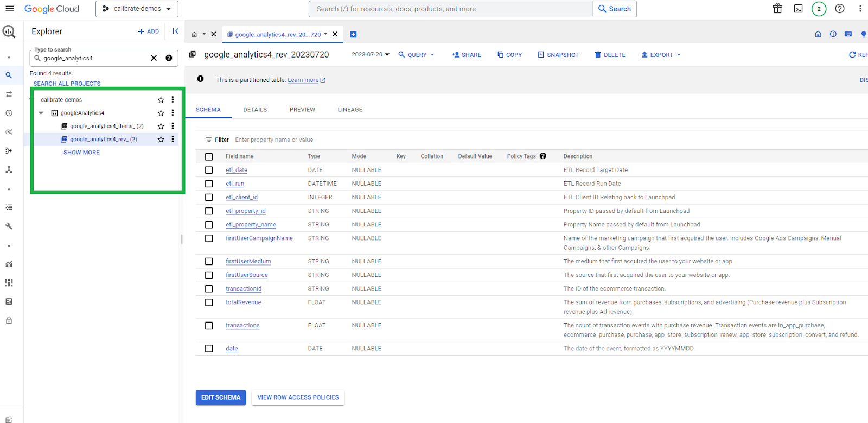Open the Google Cloud hamburger menu
The height and width of the screenshot is (423, 868).
(x=10, y=9)
